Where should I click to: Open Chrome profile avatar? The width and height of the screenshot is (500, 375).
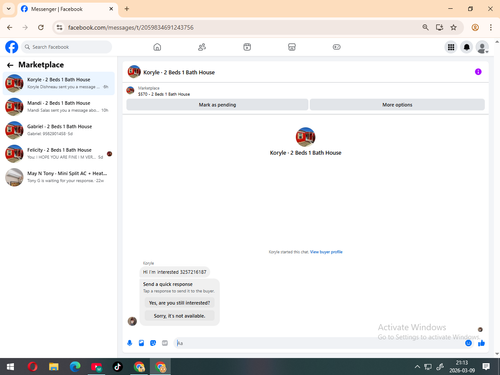click(475, 27)
